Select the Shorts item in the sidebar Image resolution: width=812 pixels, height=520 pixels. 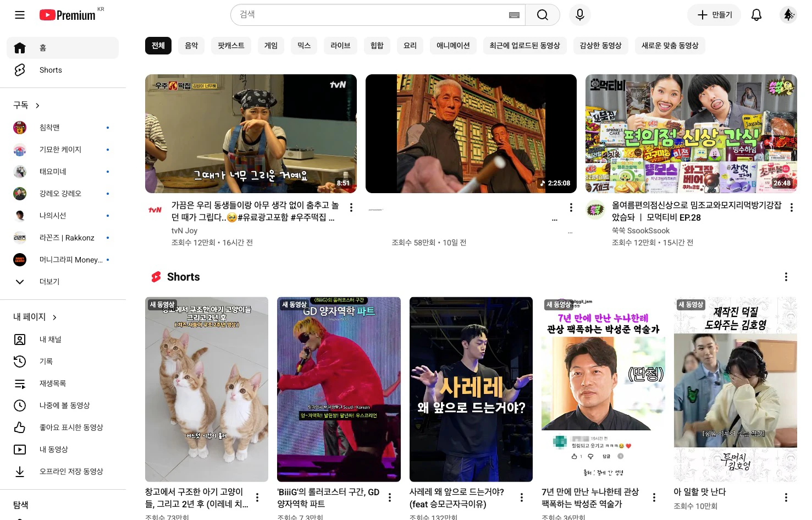pos(63,70)
